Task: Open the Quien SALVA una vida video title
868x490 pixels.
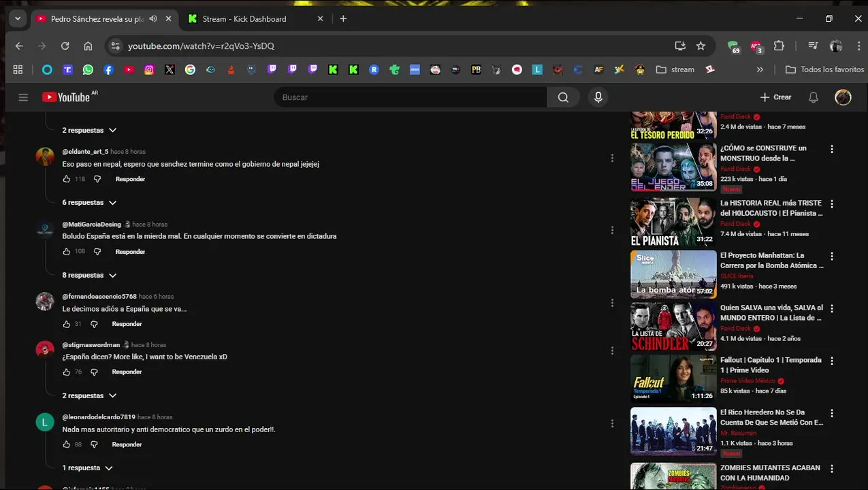Action: pyautogui.click(x=772, y=313)
